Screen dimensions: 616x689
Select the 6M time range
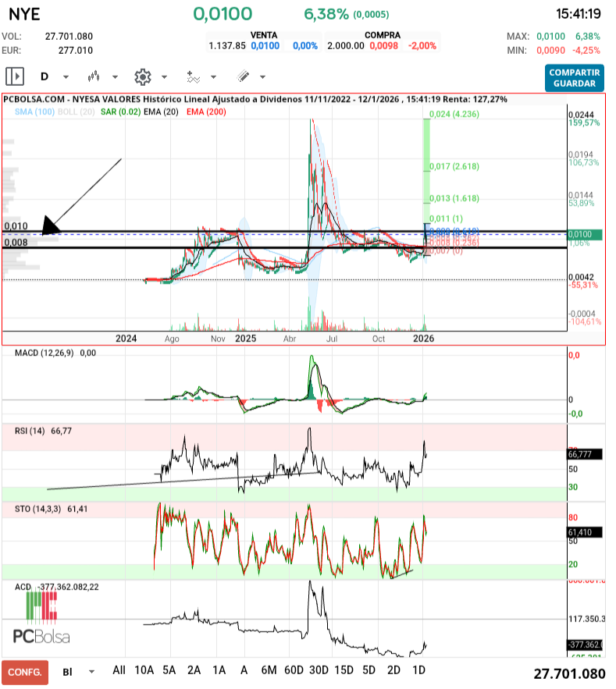[269, 670]
